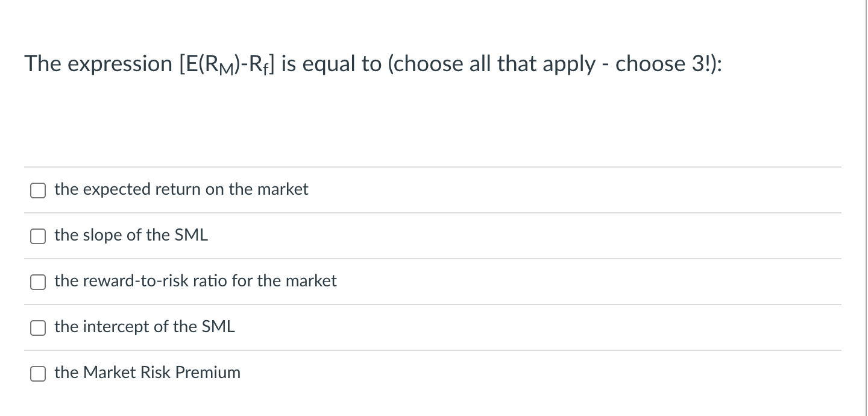Image resolution: width=868 pixels, height=416 pixels.
Task: Select the expected return on the market answer row
Action: click(x=181, y=189)
